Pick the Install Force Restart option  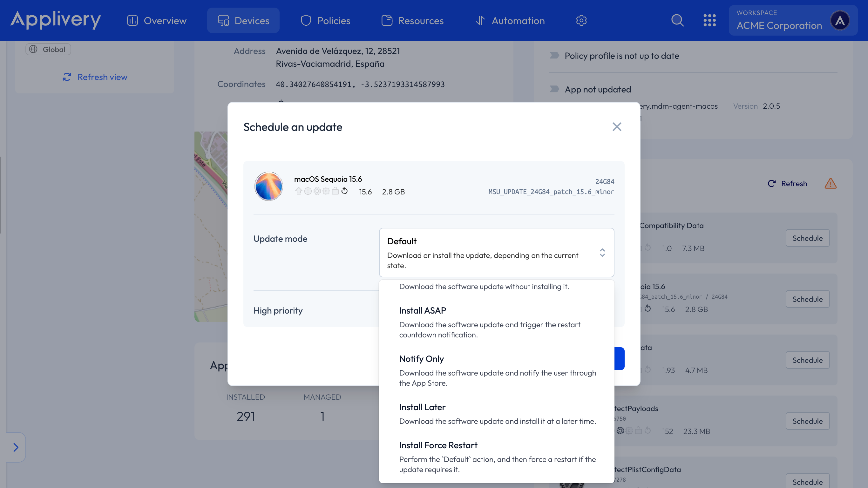496,457
